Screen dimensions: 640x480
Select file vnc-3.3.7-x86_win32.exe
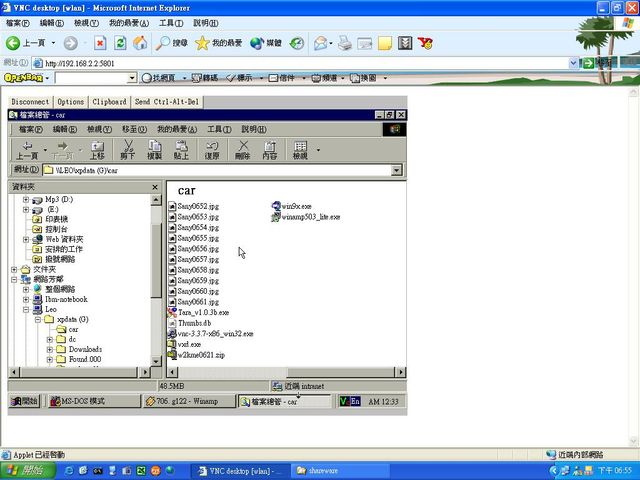[211, 333]
